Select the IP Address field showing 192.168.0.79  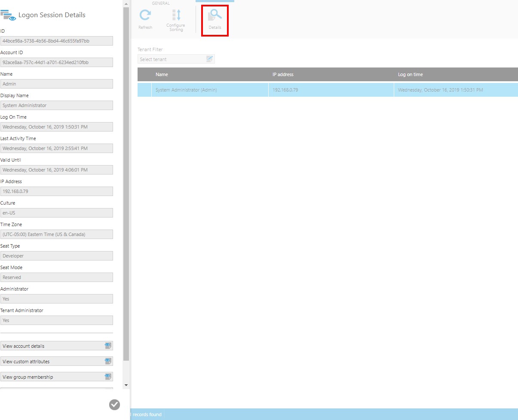coord(57,191)
